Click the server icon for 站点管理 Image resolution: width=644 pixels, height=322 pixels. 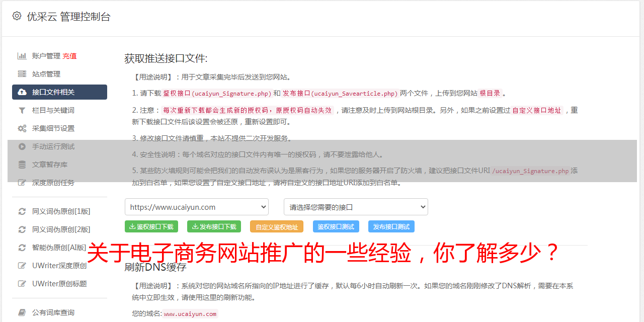tap(22, 74)
